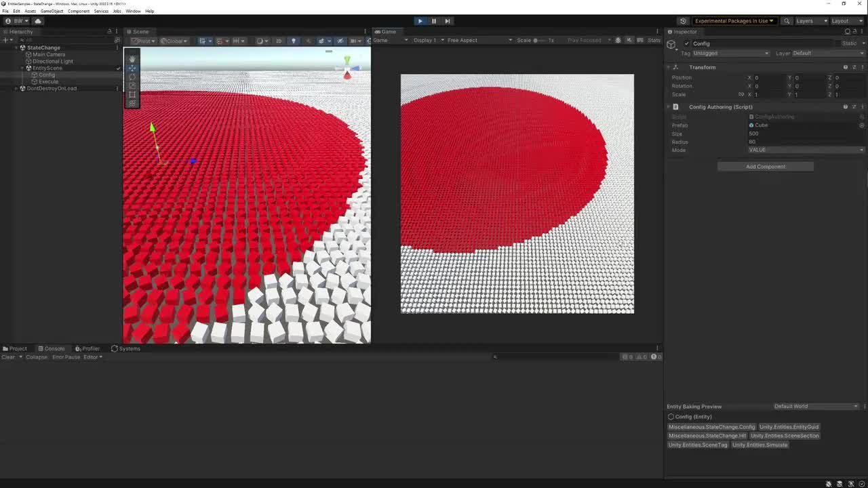Open Transform component preset icon
868x488 pixels.
tap(854, 67)
